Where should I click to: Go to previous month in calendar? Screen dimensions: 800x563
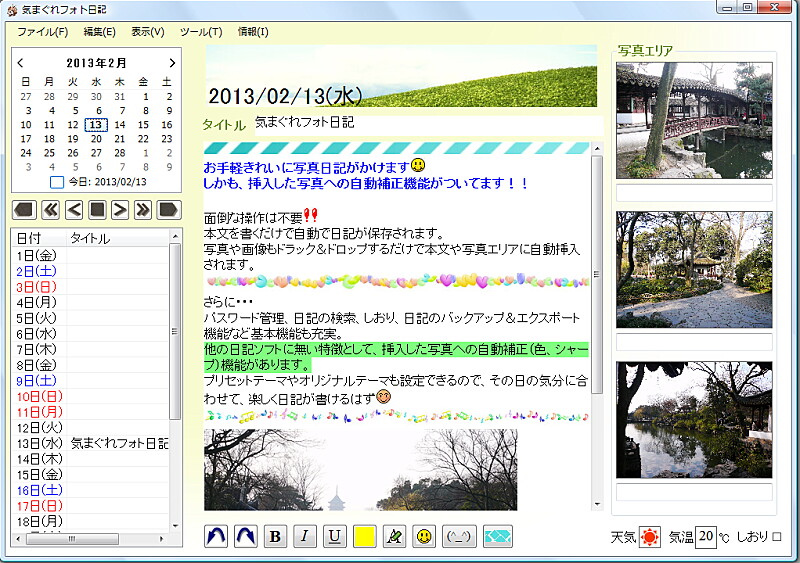click(x=20, y=63)
